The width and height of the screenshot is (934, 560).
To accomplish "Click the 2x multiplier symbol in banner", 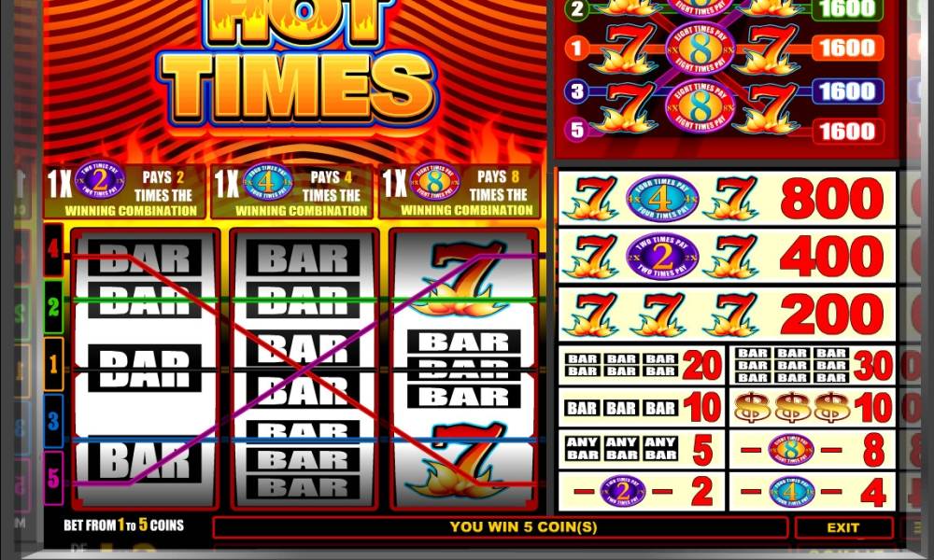I will (x=100, y=180).
